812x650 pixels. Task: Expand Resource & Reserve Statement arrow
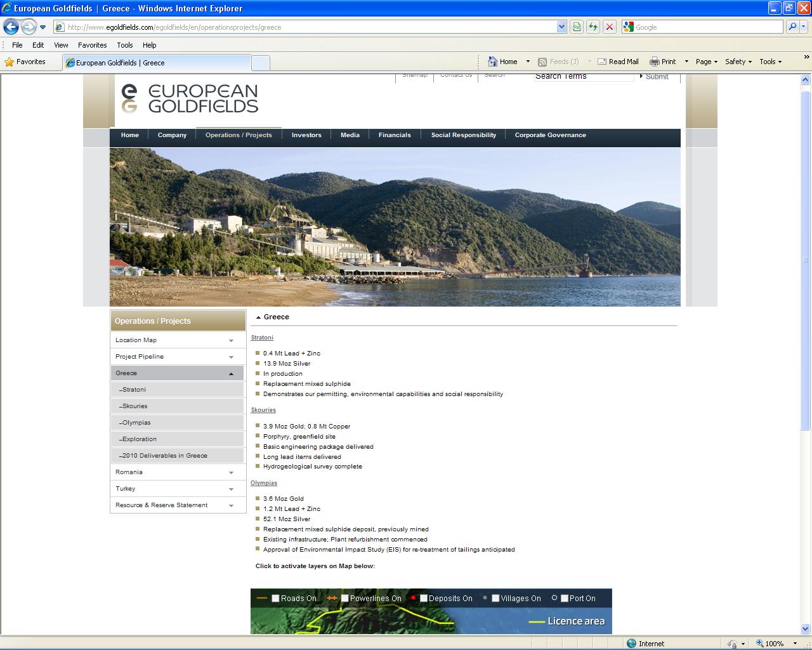point(231,506)
